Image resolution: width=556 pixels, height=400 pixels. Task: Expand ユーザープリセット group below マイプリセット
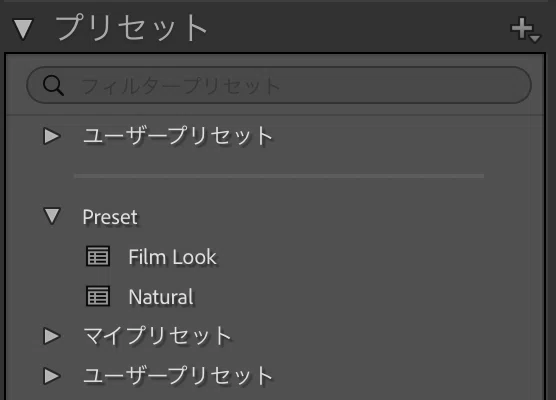click(x=52, y=376)
